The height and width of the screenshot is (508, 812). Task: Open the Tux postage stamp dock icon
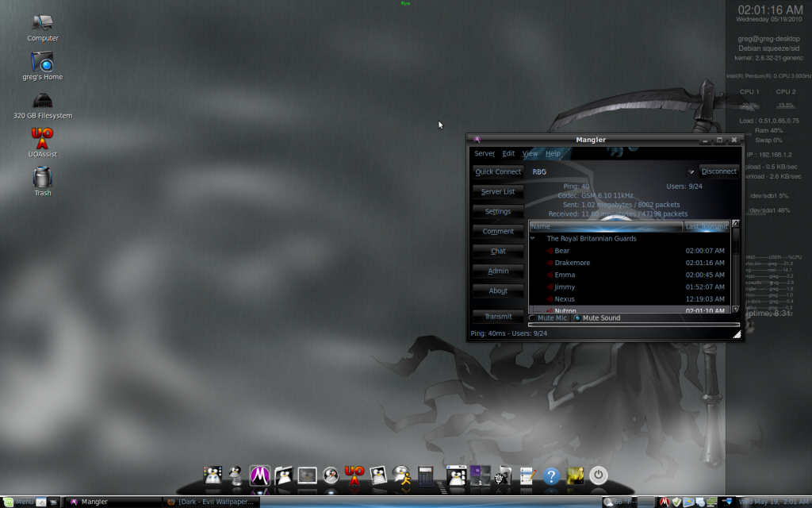(x=378, y=475)
